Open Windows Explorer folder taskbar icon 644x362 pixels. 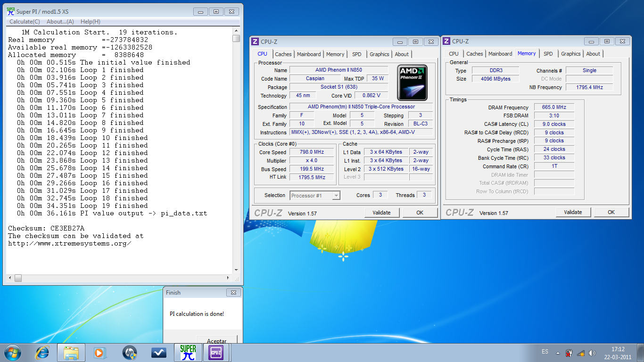pos(71,352)
